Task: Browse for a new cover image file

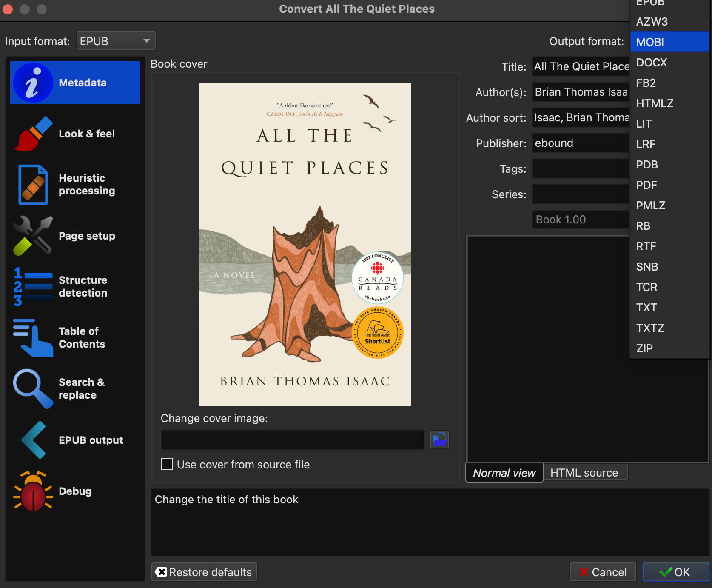Action: (439, 440)
